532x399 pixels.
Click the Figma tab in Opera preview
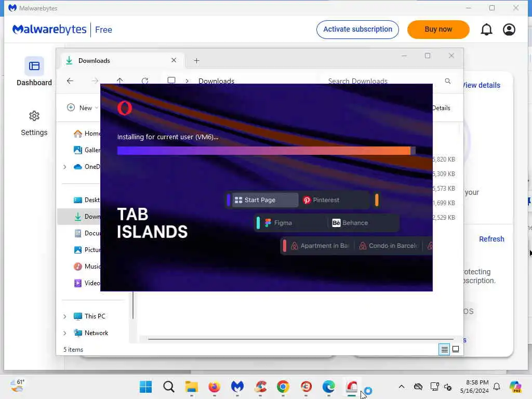(x=278, y=222)
